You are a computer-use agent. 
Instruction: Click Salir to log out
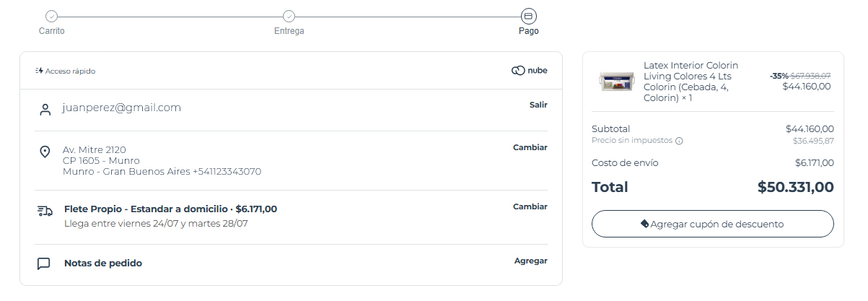pos(538,105)
